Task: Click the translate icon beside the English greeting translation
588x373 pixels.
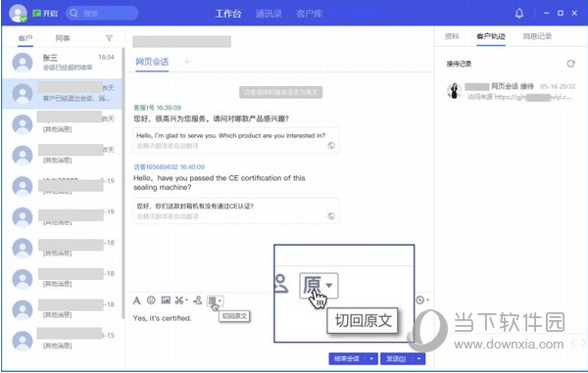Action: click(331, 146)
